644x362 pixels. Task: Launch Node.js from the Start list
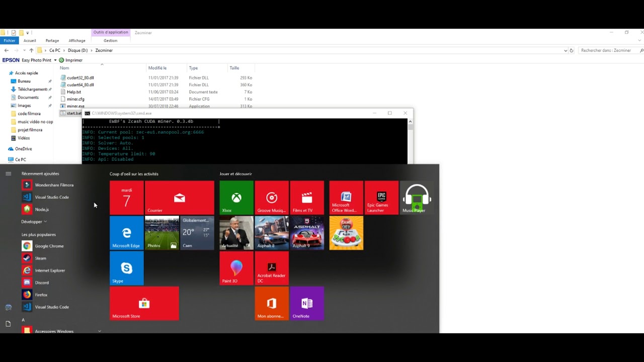tap(35, 209)
